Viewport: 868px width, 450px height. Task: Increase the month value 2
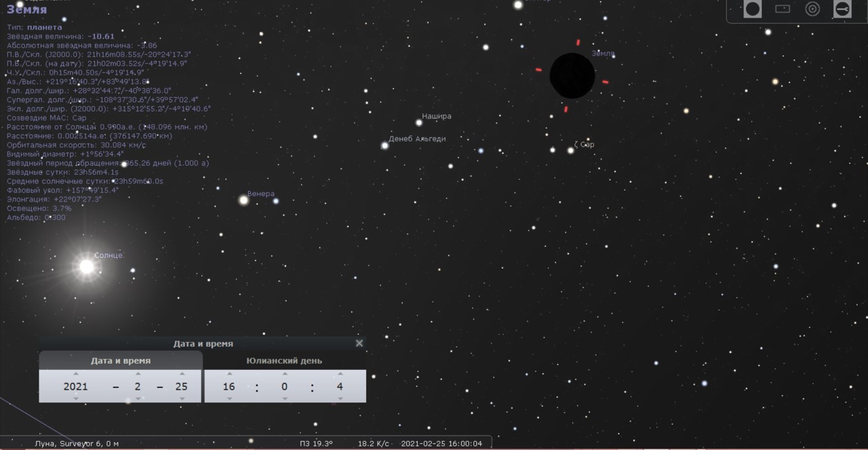point(138,373)
